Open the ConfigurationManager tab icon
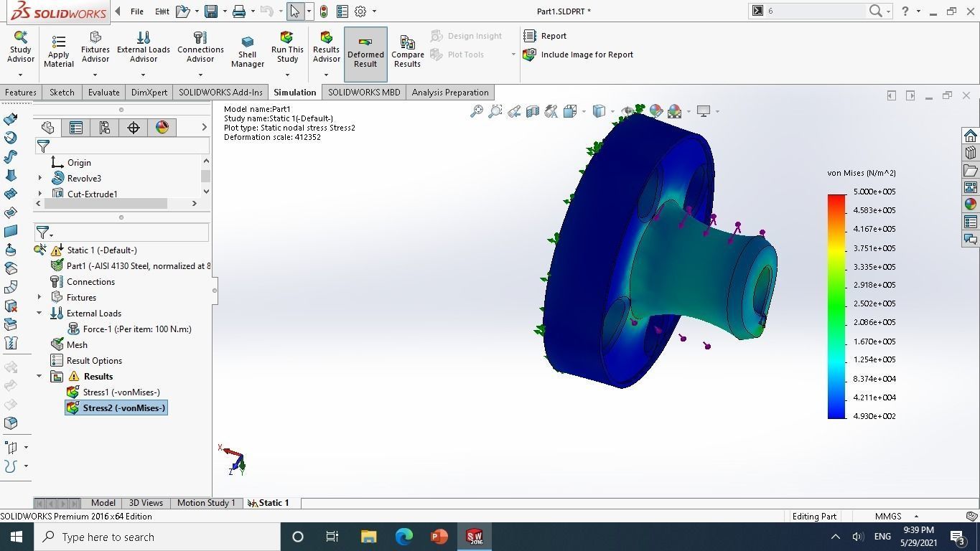Viewport: 980px width, 551px height. click(x=105, y=128)
